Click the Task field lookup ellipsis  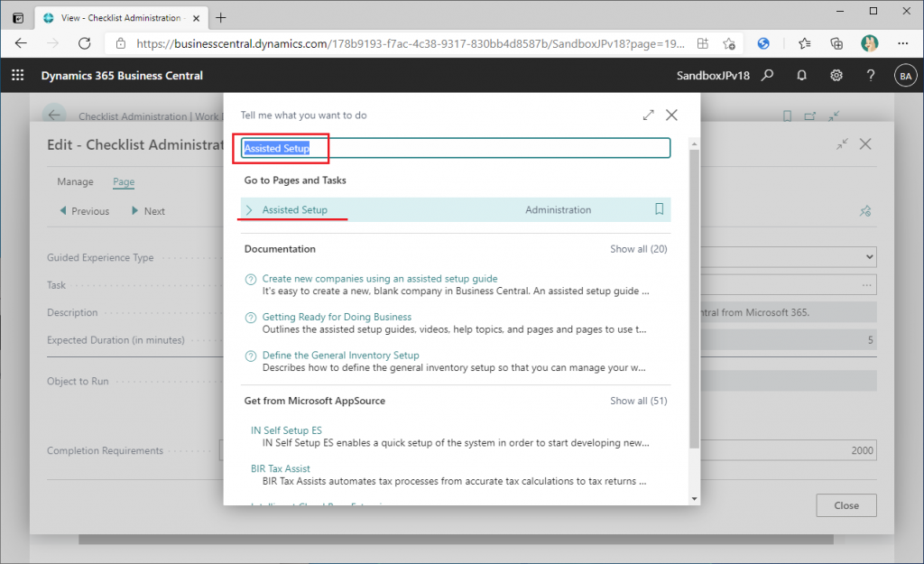[866, 285]
